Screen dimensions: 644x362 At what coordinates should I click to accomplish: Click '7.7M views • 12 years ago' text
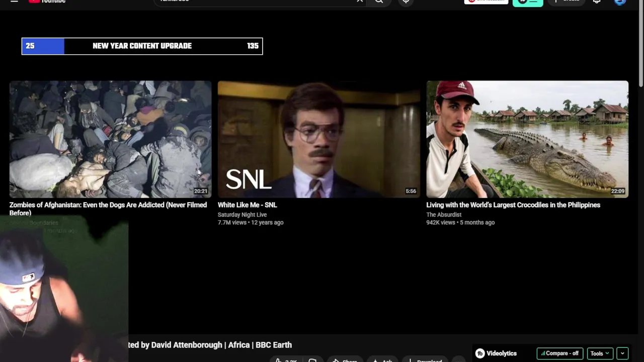(x=251, y=222)
